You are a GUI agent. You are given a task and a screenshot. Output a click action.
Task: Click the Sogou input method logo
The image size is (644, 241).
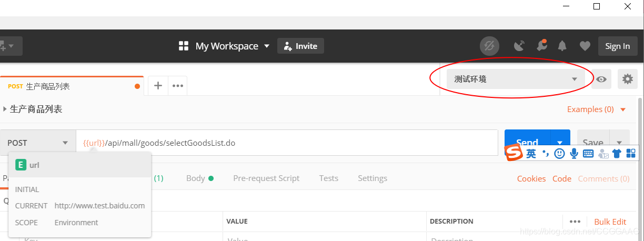(514, 153)
